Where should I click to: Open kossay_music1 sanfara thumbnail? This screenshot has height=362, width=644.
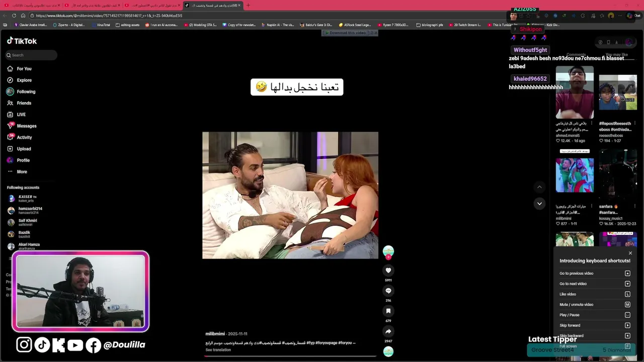618,175
